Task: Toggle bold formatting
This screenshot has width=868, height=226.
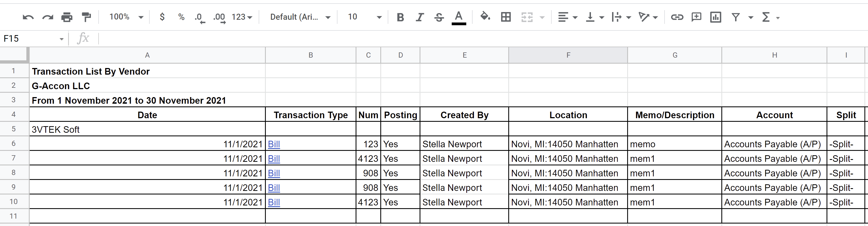Action: pyautogui.click(x=400, y=17)
